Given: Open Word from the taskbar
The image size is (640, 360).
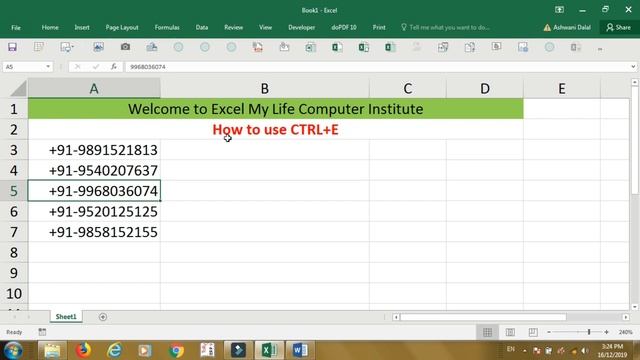Looking at the screenshot, I should click(300, 350).
